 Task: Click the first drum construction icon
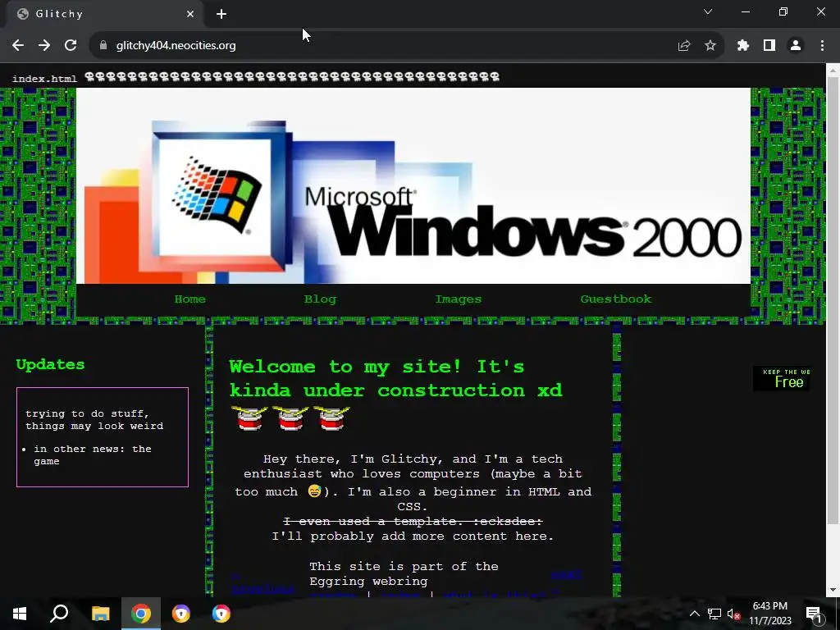pos(249,418)
